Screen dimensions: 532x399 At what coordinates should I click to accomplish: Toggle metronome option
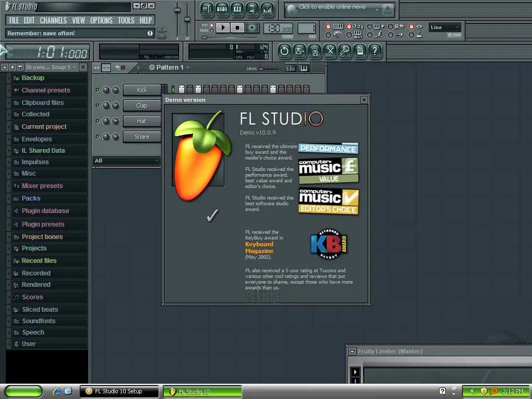pos(328,35)
